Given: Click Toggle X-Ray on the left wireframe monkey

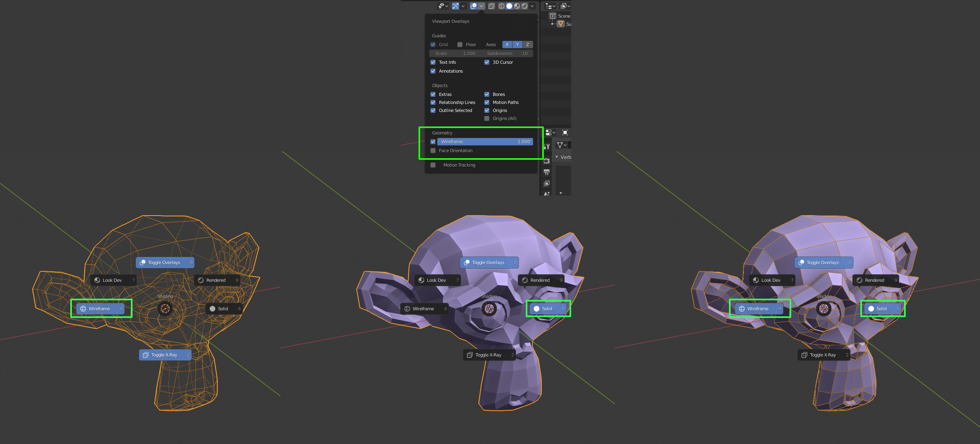Looking at the screenshot, I should pos(165,355).
